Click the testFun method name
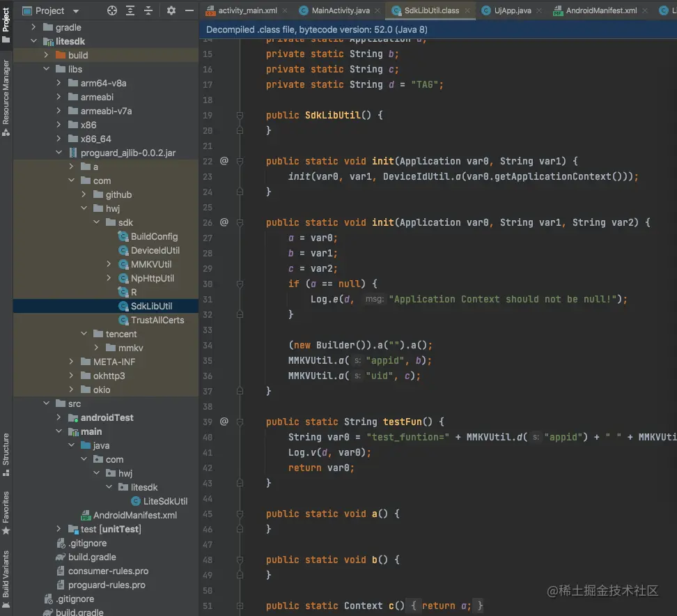Viewport: 677px width, 616px height. (x=402, y=422)
